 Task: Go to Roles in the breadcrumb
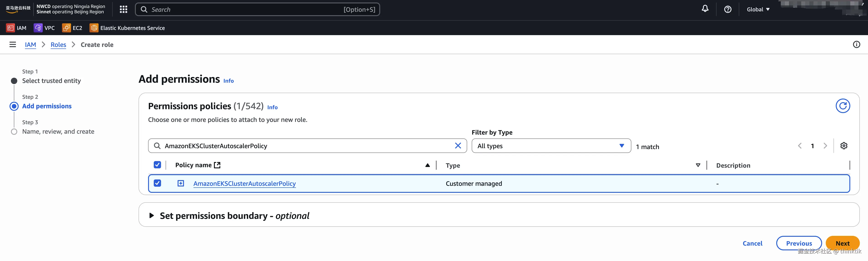58,45
